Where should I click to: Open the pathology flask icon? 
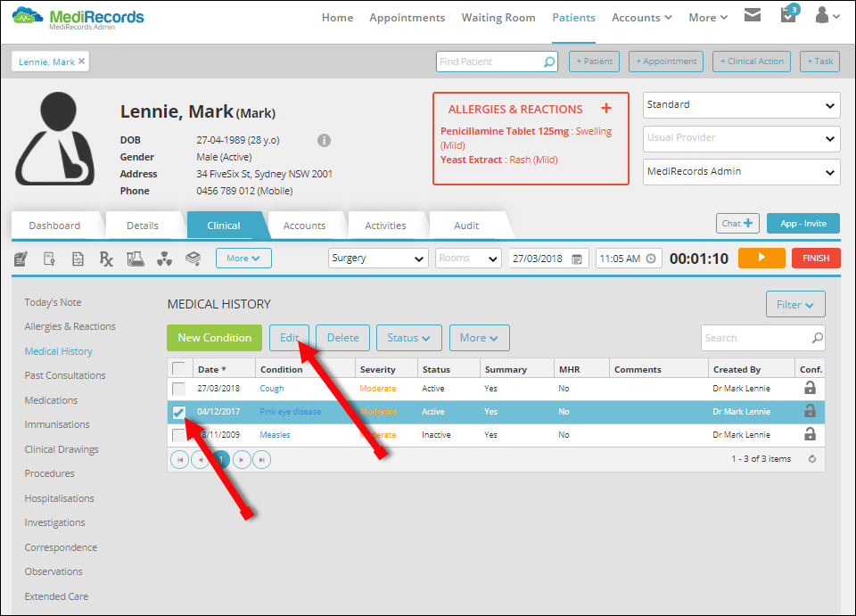tap(136, 259)
